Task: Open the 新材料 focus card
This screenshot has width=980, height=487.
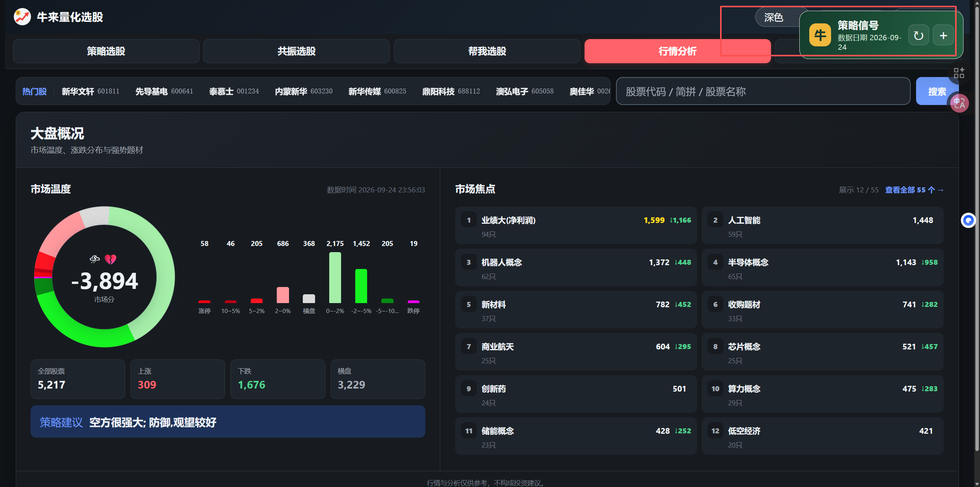Action: click(x=576, y=310)
